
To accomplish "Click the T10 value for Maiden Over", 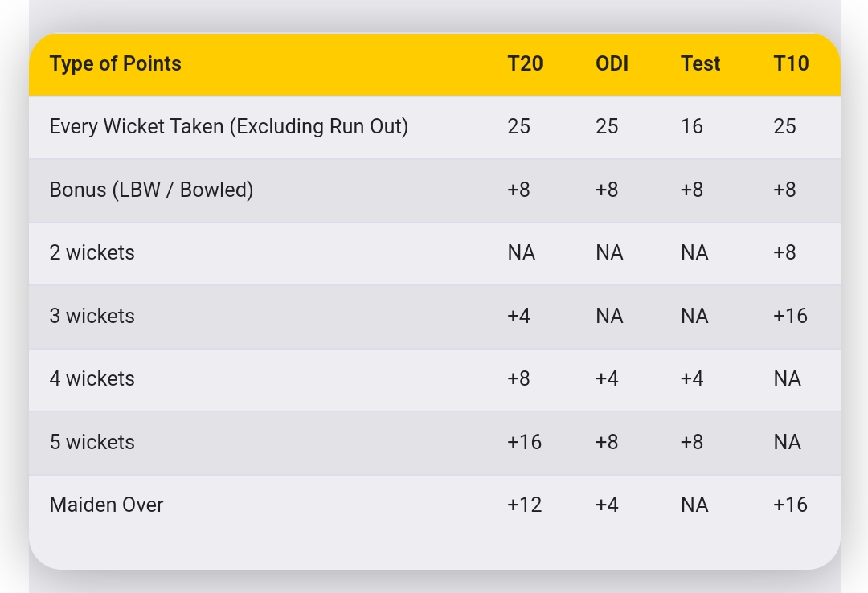I will point(790,505).
